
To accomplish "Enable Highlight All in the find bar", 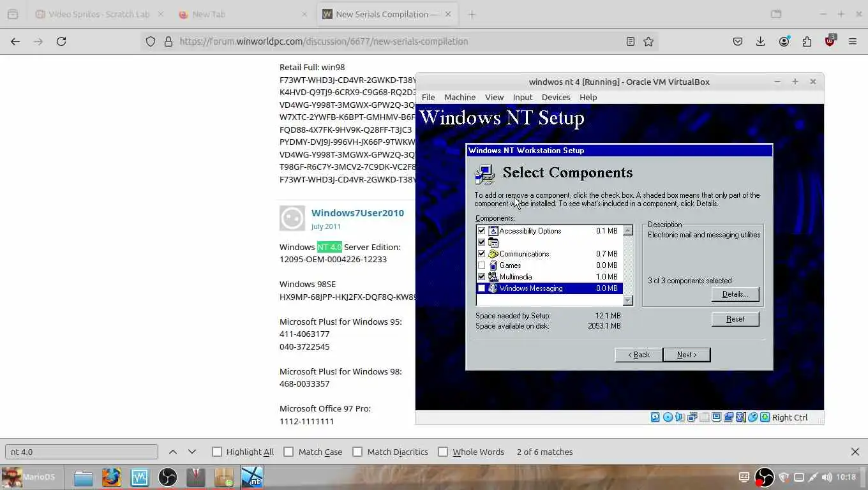I will click(x=217, y=452).
